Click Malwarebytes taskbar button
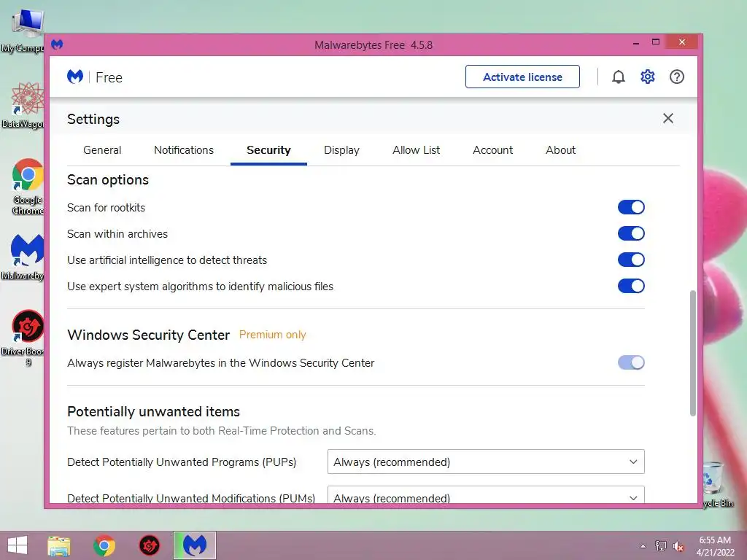This screenshot has width=747, height=560. tap(194, 545)
